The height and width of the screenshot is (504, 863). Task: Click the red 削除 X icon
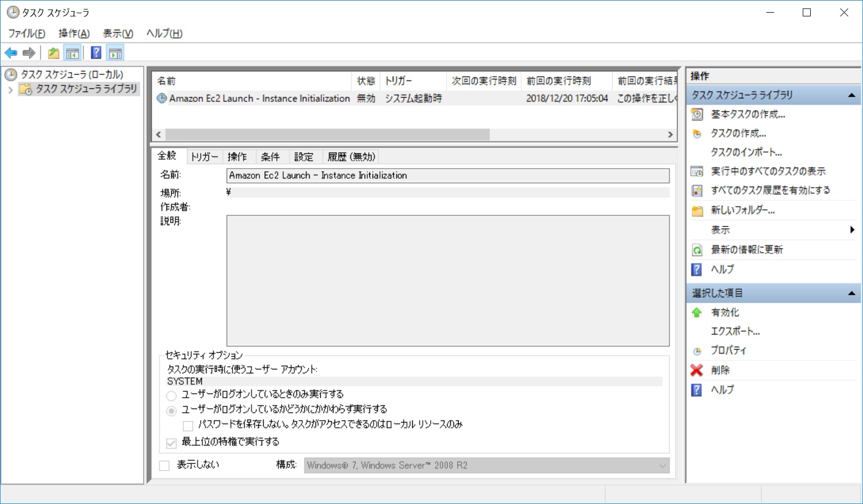[697, 370]
